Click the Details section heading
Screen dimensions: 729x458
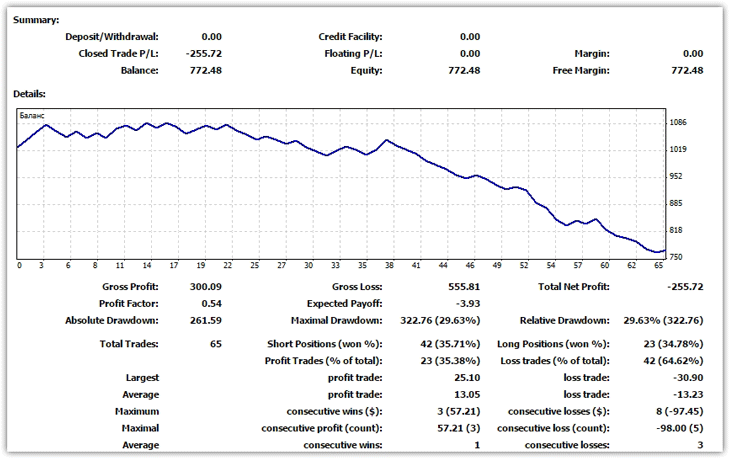tap(31, 94)
